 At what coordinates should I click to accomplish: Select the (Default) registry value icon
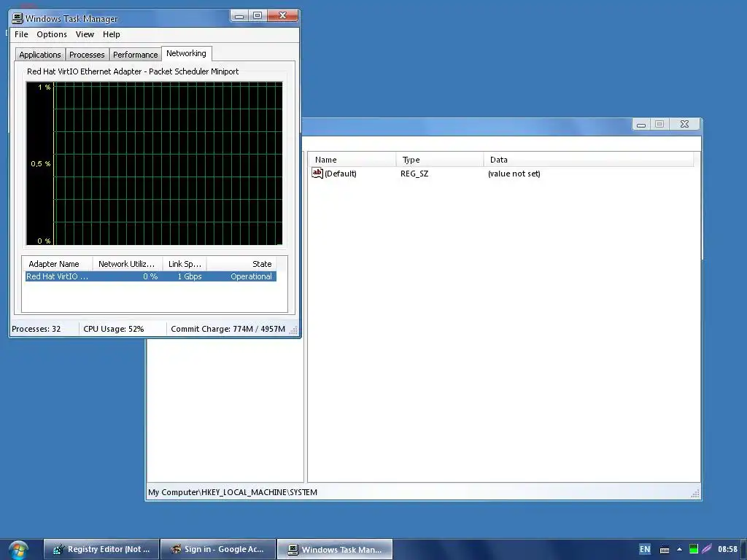317,173
